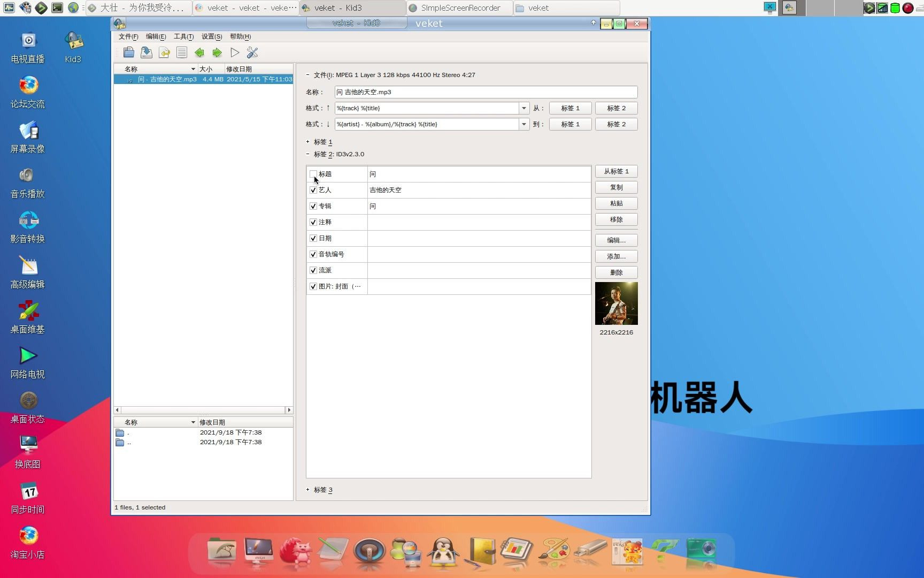The image size is (924, 578).
Task: Launch SimpleScreenRecorder from the taskbar
Action: (x=459, y=7)
